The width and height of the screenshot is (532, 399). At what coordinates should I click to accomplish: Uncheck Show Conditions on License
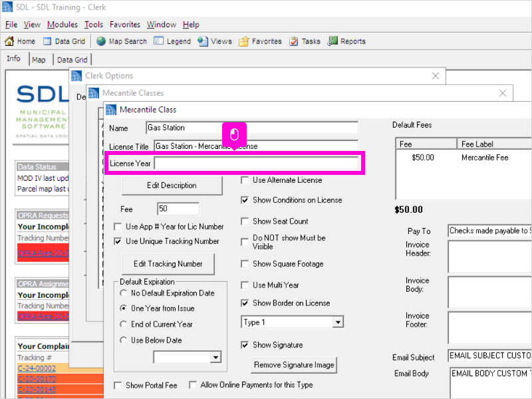[245, 200]
